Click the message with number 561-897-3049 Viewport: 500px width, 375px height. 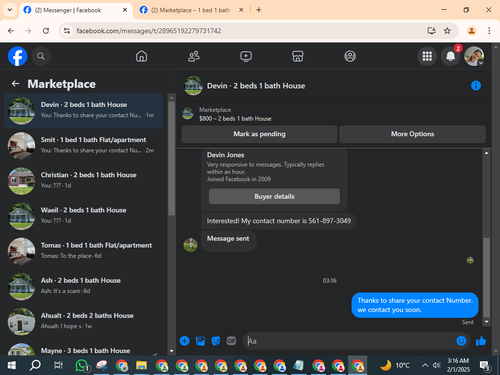tap(279, 221)
